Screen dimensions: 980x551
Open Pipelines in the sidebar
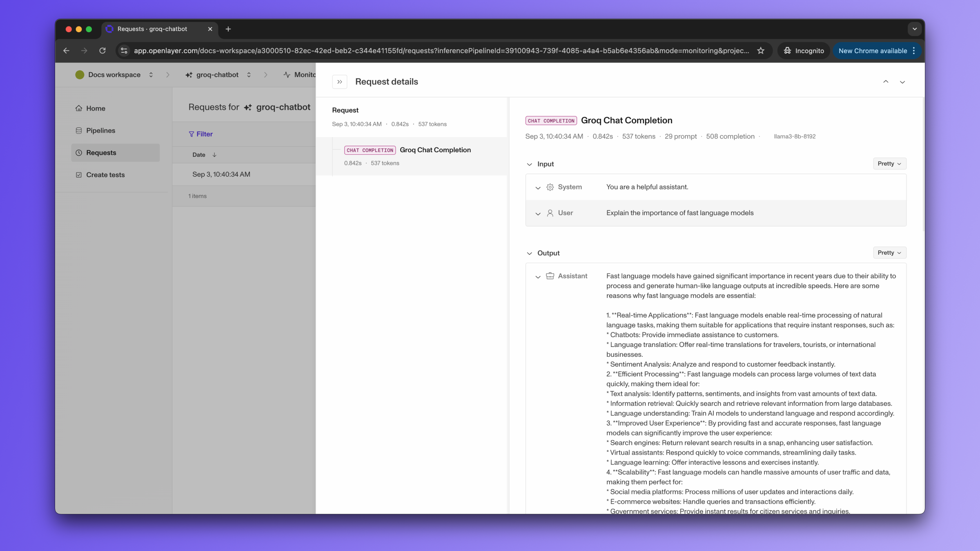coord(115,131)
